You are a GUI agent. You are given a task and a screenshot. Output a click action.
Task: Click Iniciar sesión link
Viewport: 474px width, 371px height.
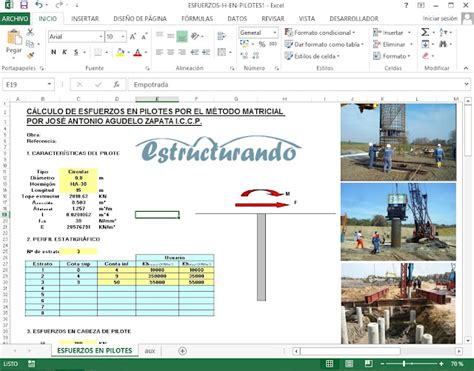440,19
